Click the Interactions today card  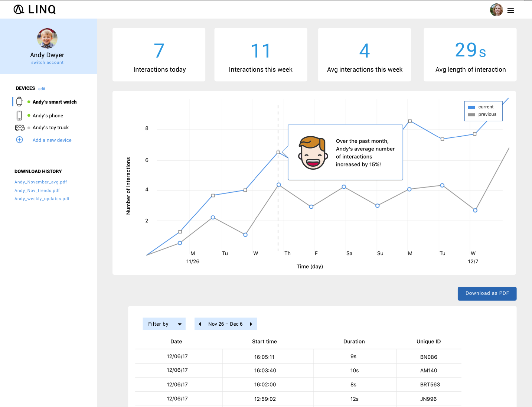[159, 55]
